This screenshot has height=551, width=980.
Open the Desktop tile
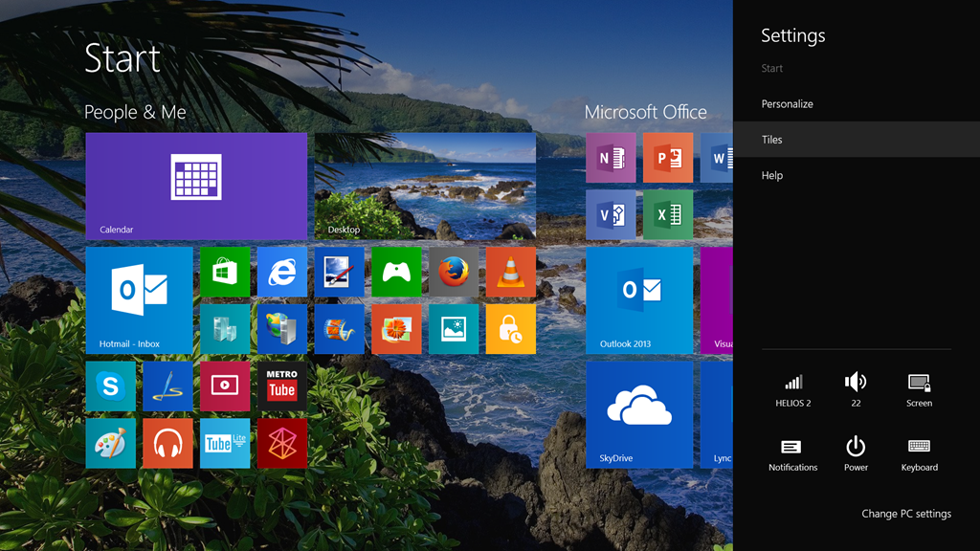425,187
